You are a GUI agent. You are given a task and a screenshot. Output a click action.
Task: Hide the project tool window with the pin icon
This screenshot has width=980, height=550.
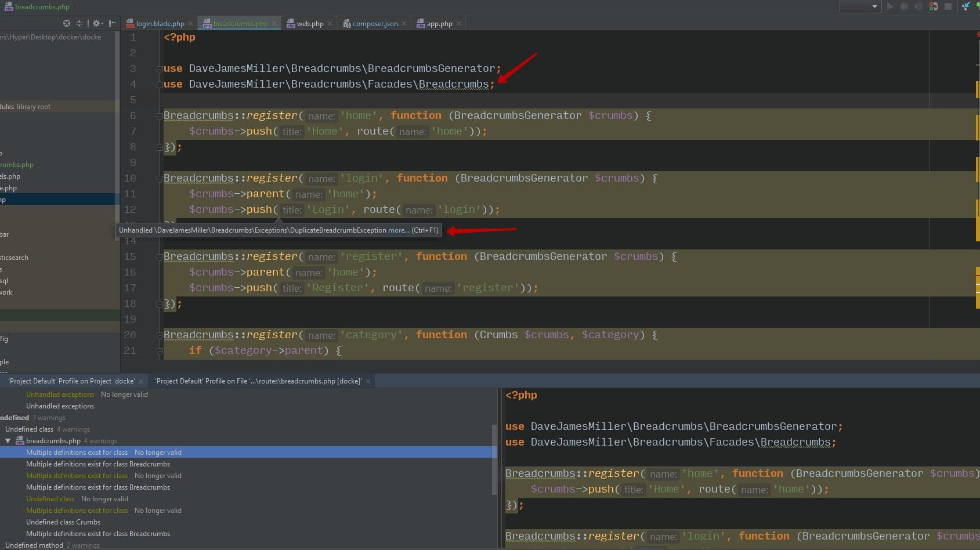click(x=112, y=23)
